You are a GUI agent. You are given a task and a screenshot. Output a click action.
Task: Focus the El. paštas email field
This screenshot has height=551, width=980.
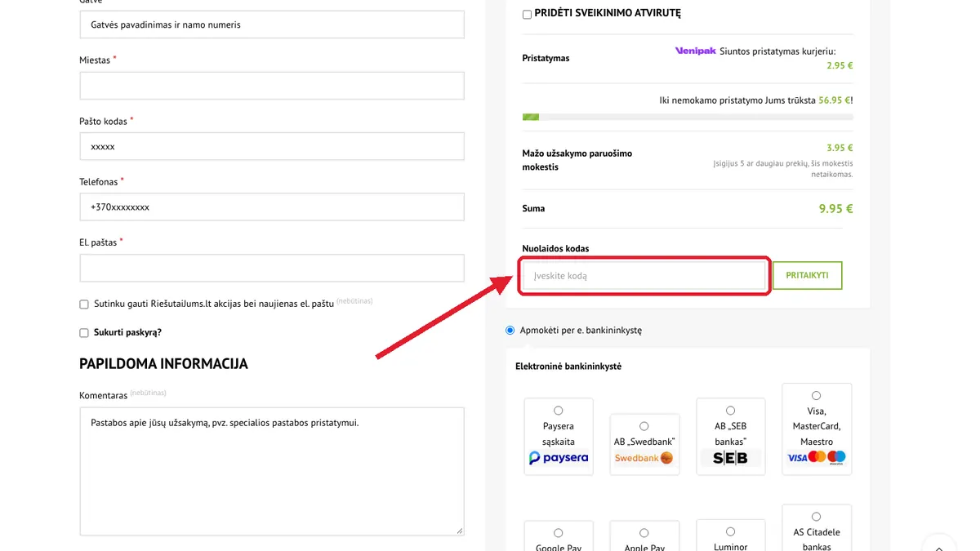tap(272, 268)
